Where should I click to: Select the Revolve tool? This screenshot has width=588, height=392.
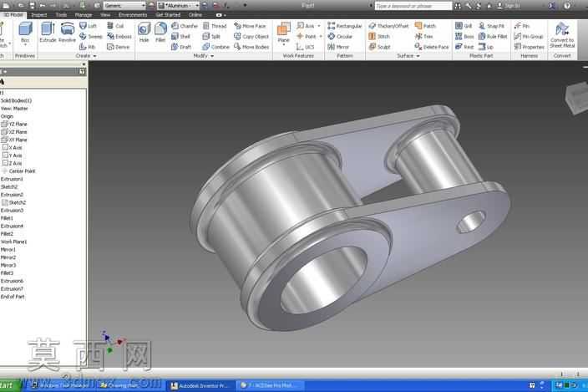(68, 33)
